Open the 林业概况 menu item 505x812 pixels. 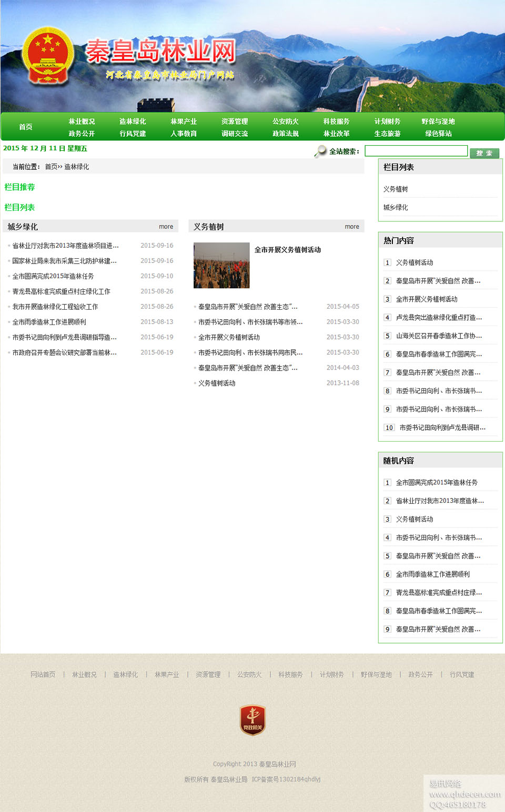[82, 121]
